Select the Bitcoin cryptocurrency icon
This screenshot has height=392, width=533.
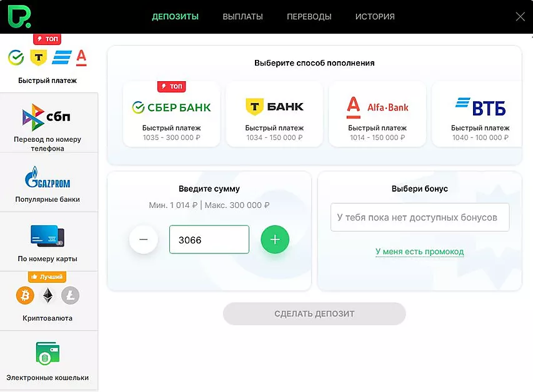pos(25,295)
